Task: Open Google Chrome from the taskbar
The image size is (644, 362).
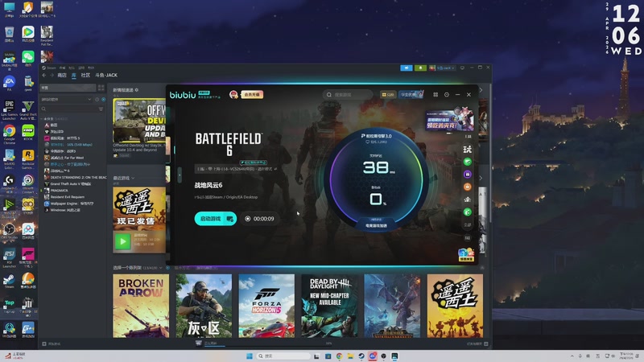Action: click(339, 356)
